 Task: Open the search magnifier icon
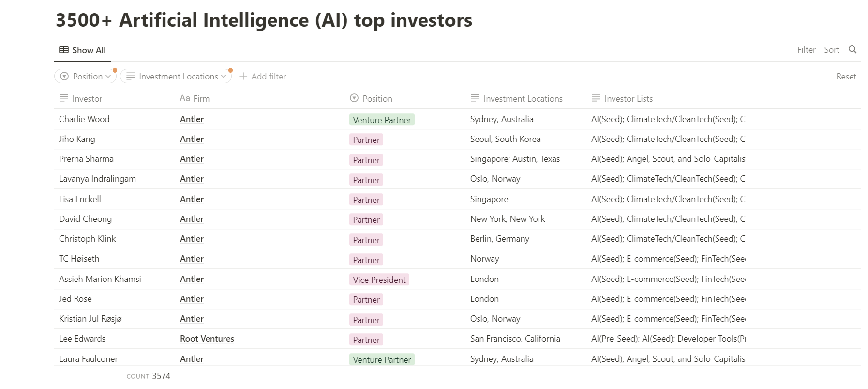[x=853, y=49]
